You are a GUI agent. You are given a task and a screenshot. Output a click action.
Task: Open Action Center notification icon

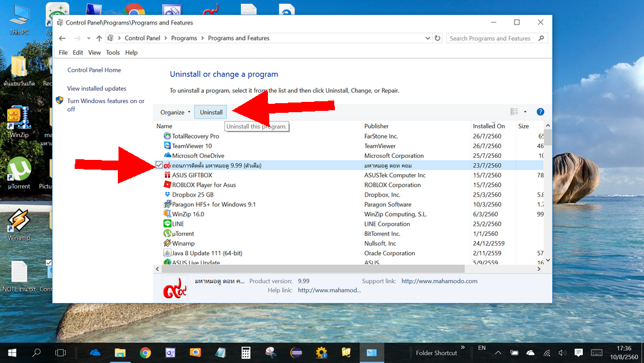(578, 353)
